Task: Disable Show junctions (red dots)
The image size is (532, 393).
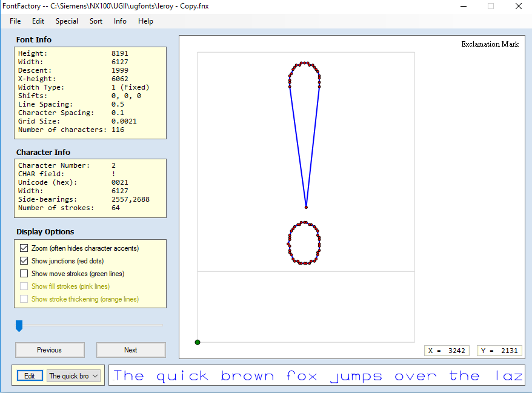Action: click(x=24, y=260)
